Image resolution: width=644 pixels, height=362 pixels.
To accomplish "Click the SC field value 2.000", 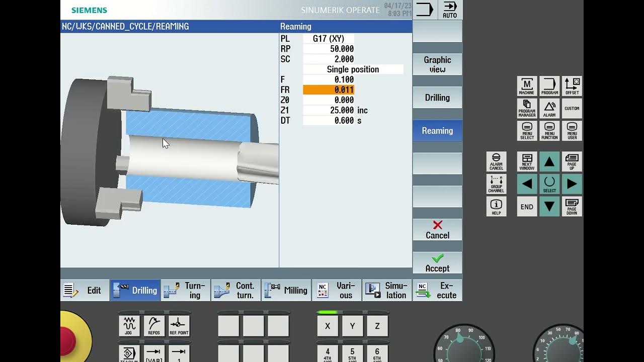I will 329,59.
